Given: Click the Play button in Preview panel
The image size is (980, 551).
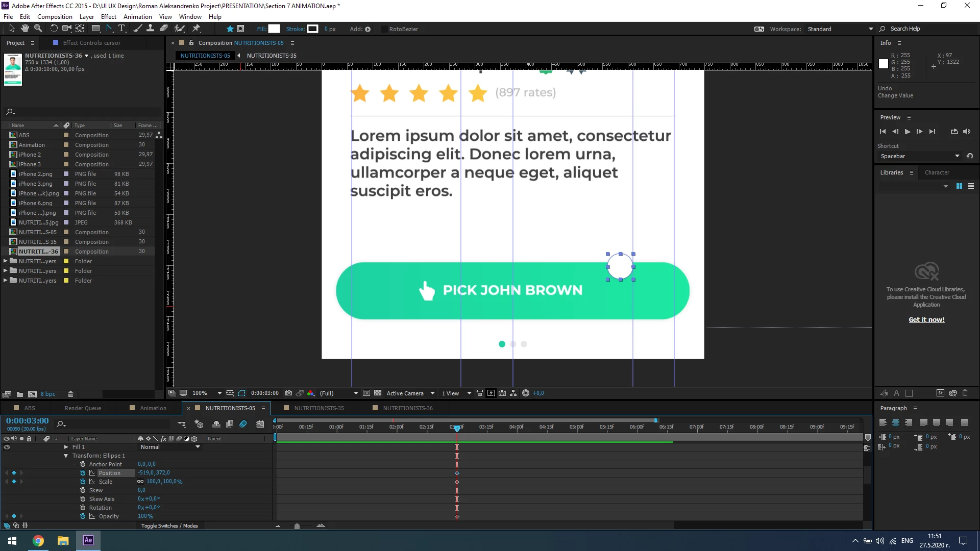Looking at the screenshot, I should pos(907,132).
